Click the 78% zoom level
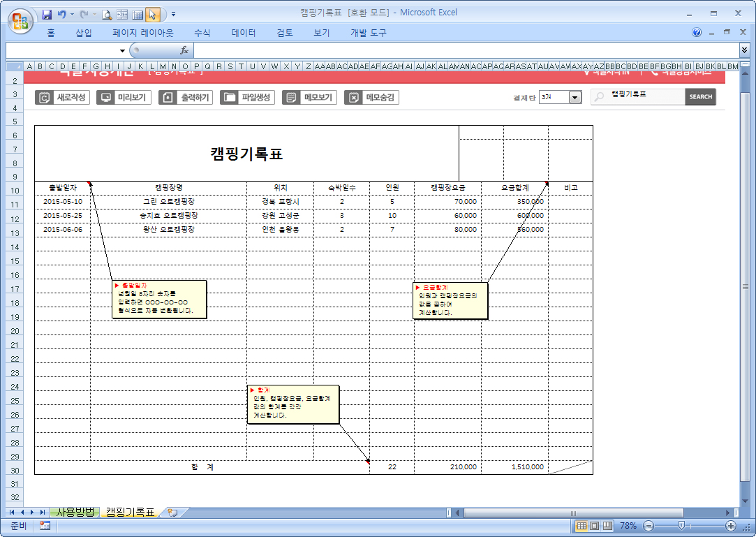756x537 pixels. click(x=628, y=526)
